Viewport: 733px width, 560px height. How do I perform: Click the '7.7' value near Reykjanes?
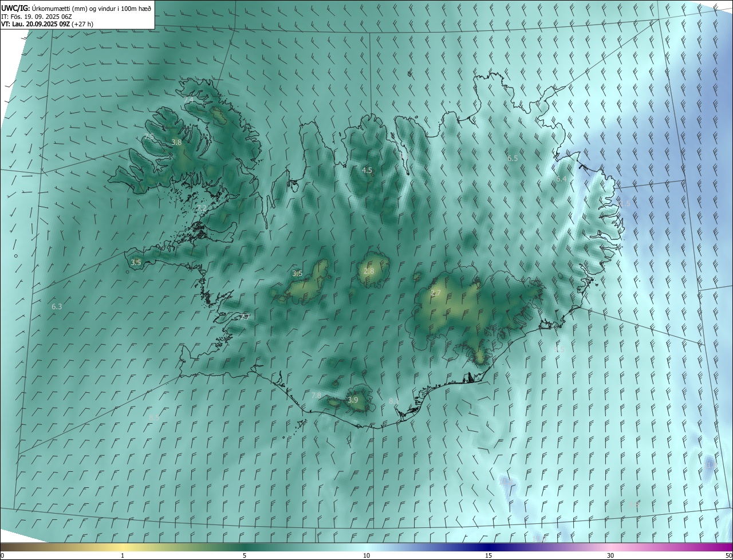click(x=245, y=317)
